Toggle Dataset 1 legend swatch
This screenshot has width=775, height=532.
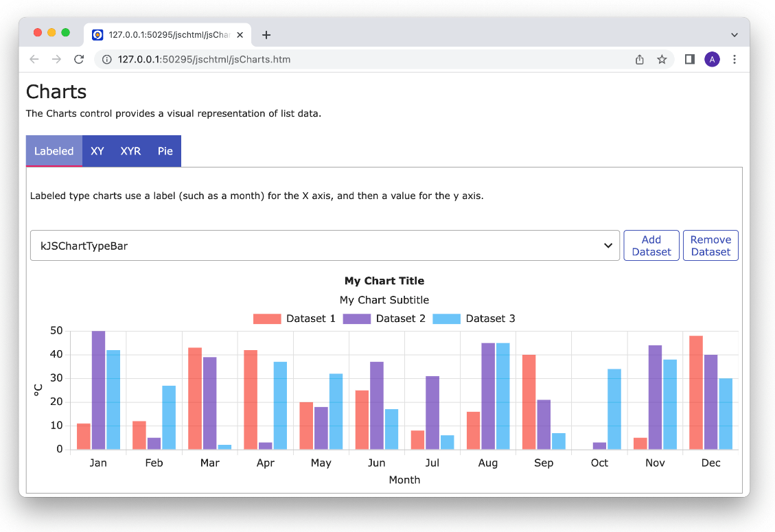(267, 319)
